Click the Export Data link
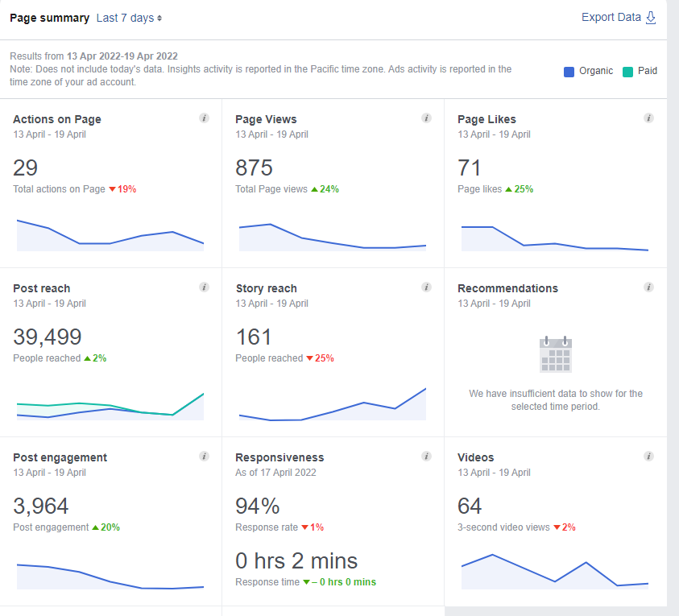Screen dimensions: 679x616 (611, 18)
